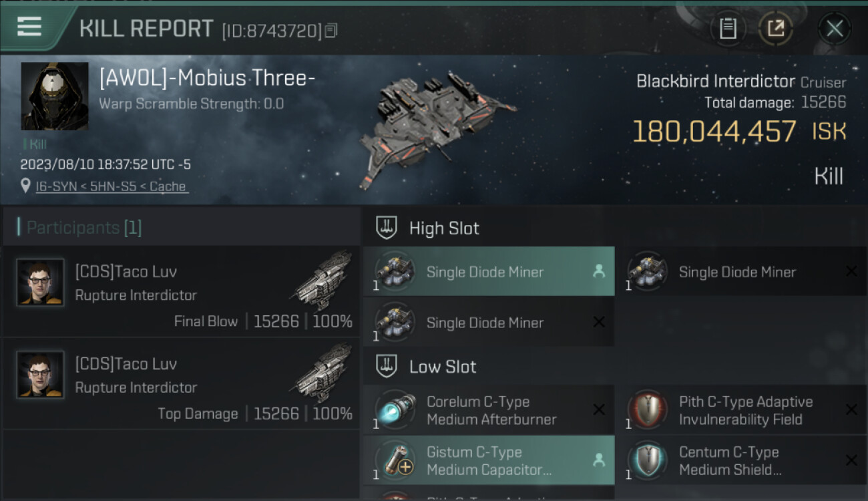
Task: Close the kill report window
Action: 834,28
